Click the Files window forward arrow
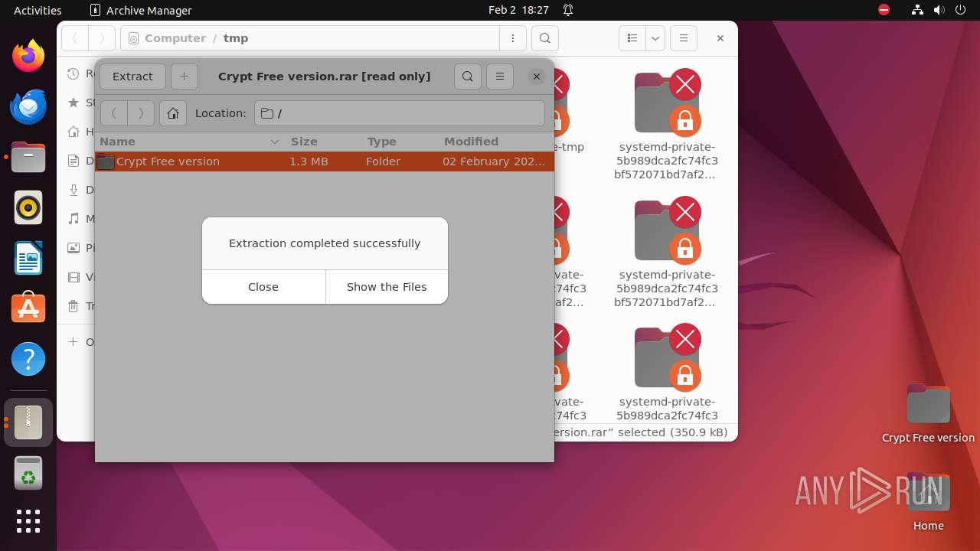Image resolution: width=980 pixels, height=551 pixels. pos(102,38)
